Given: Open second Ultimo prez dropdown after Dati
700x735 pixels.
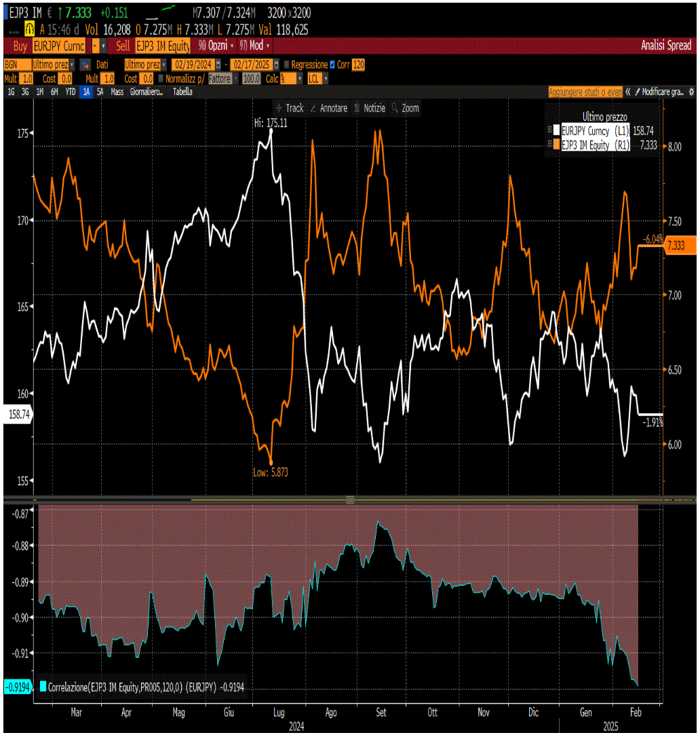Looking at the screenshot, I should 163,64.
